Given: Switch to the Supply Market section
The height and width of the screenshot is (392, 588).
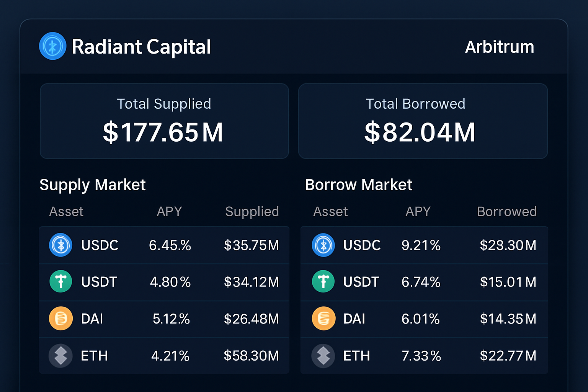Looking at the screenshot, I should [92, 185].
